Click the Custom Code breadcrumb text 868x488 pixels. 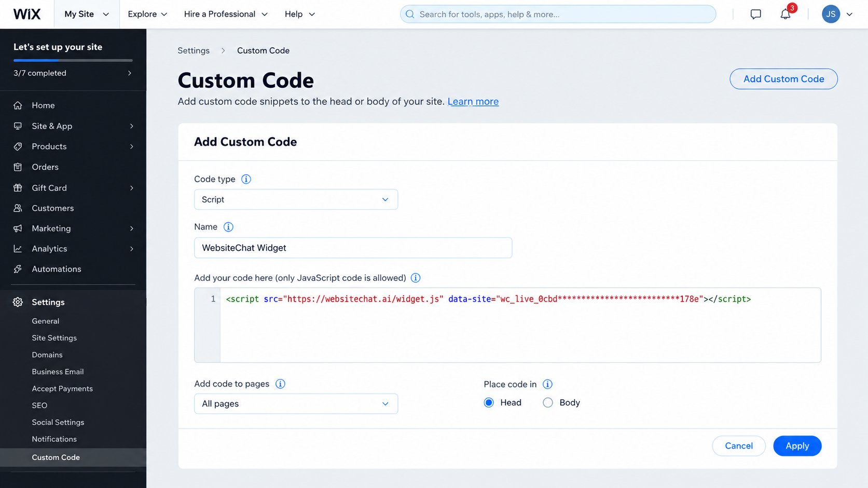(x=264, y=50)
